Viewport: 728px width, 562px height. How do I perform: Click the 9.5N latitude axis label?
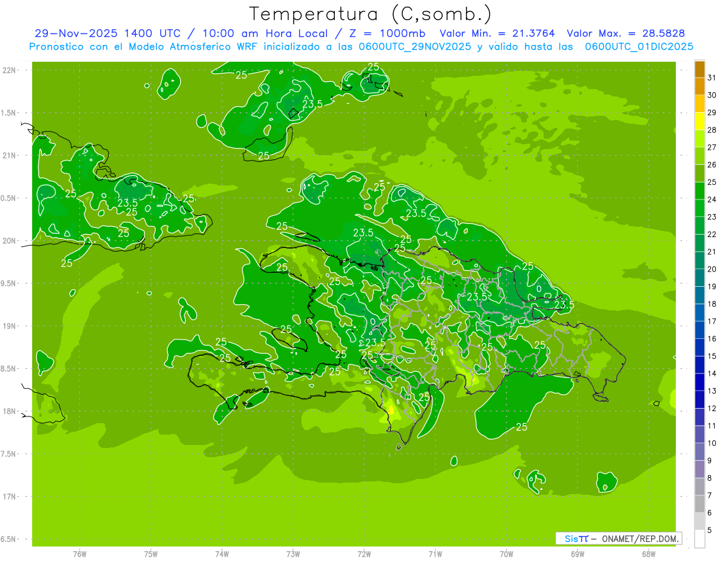9,284
